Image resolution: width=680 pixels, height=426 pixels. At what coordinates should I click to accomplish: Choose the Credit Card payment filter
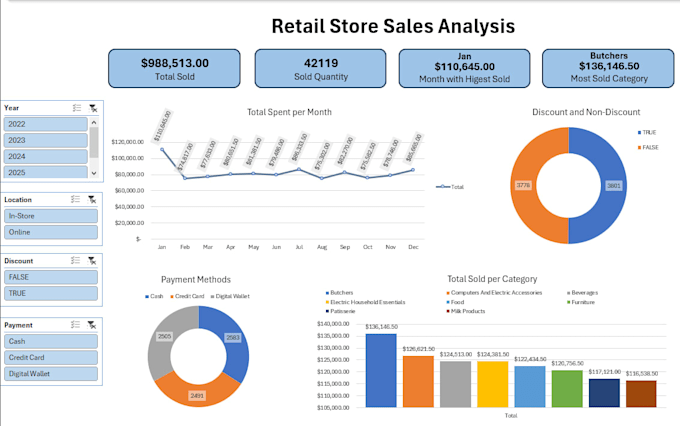[x=51, y=357]
